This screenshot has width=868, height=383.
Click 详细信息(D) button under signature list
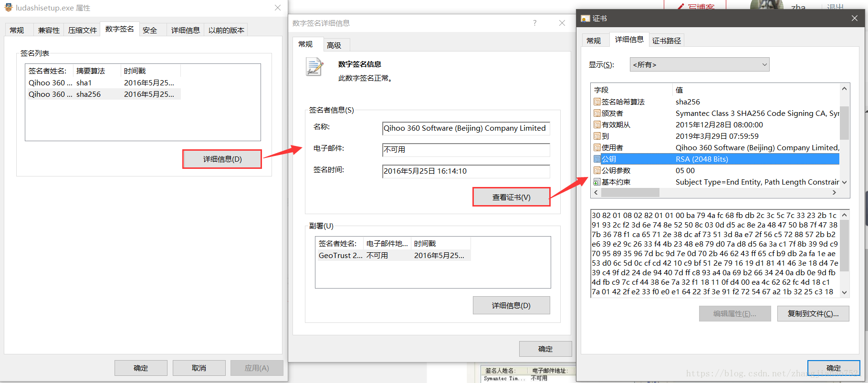point(222,159)
